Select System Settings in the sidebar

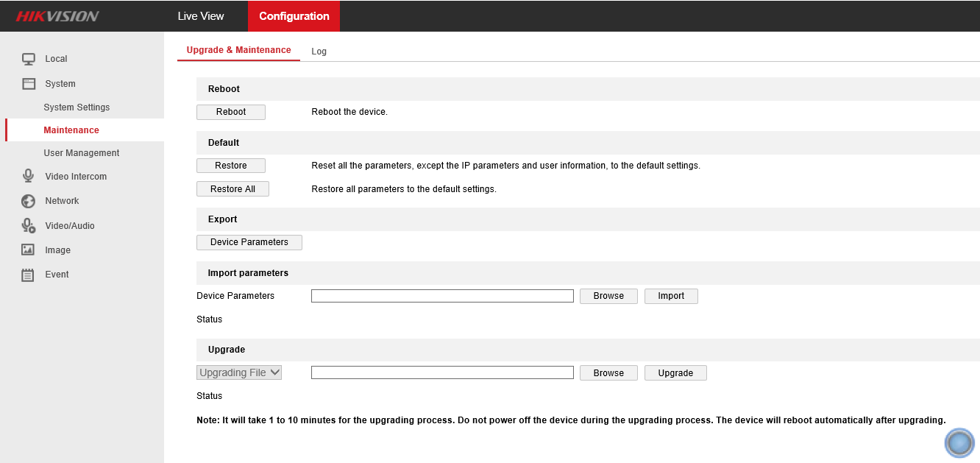pyautogui.click(x=77, y=107)
